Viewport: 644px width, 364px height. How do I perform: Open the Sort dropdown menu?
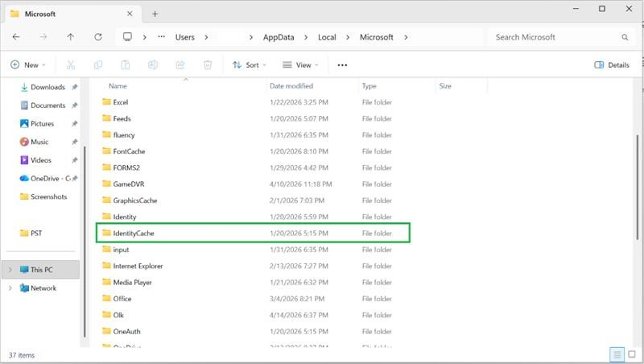pyautogui.click(x=250, y=65)
